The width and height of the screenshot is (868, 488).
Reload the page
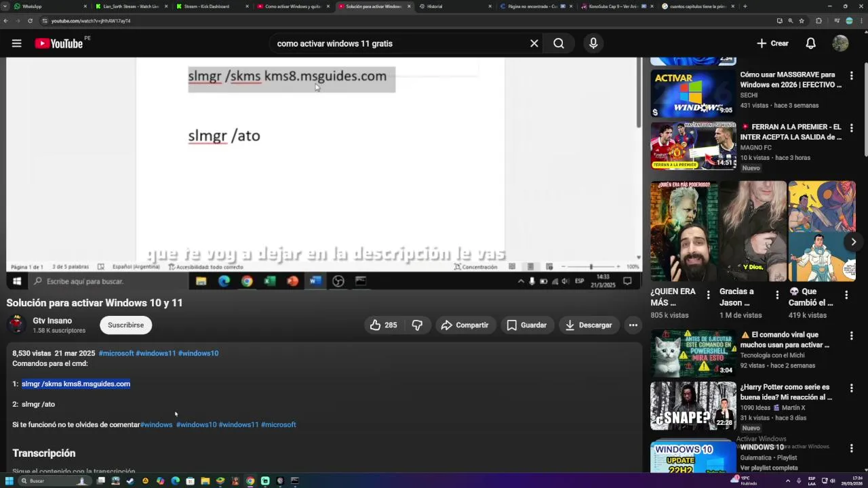point(30,21)
